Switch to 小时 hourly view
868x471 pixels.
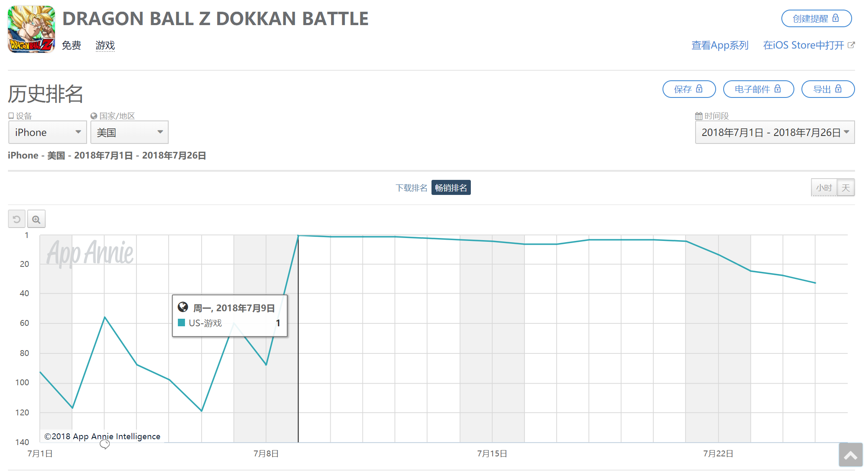[824, 188]
